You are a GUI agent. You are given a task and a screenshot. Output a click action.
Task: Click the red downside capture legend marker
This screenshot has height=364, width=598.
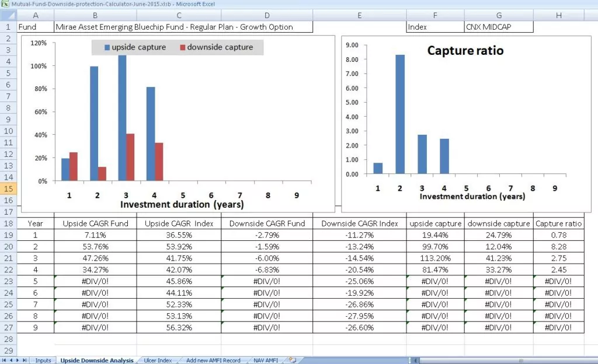pyautogui.click(x=183, y=47)
